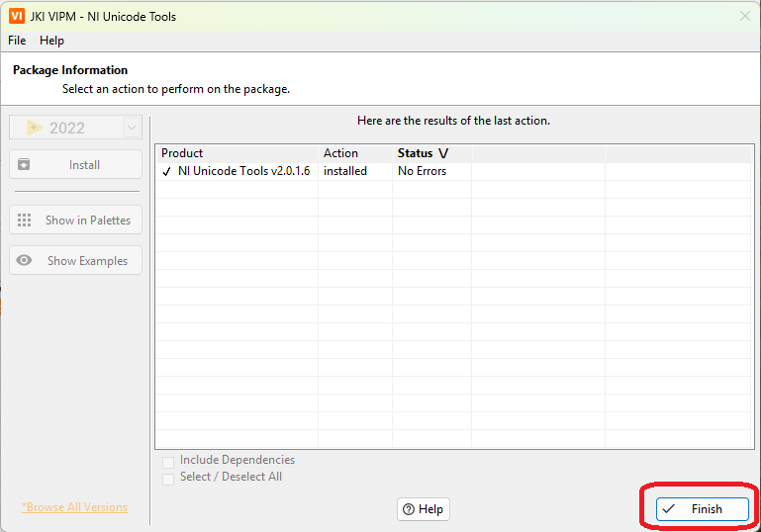
Task: Close the JKI VIPM window
Action: click(745, 16)
